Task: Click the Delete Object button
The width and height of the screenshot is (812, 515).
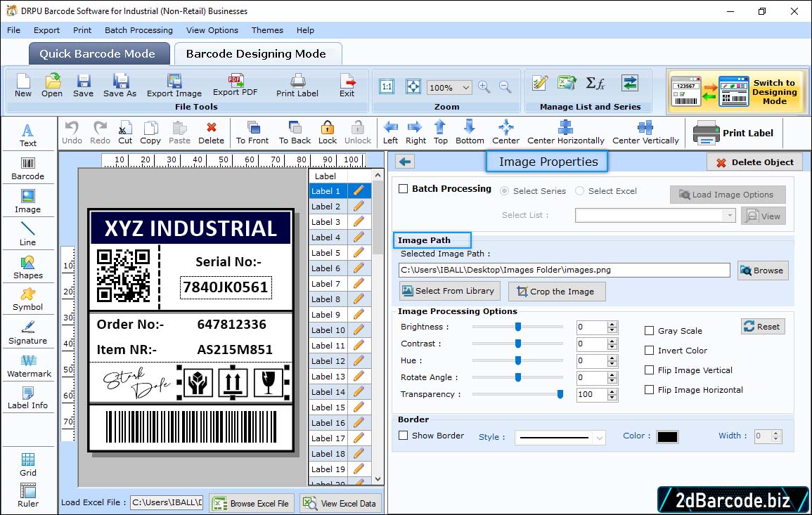Action: coord(754,162)
